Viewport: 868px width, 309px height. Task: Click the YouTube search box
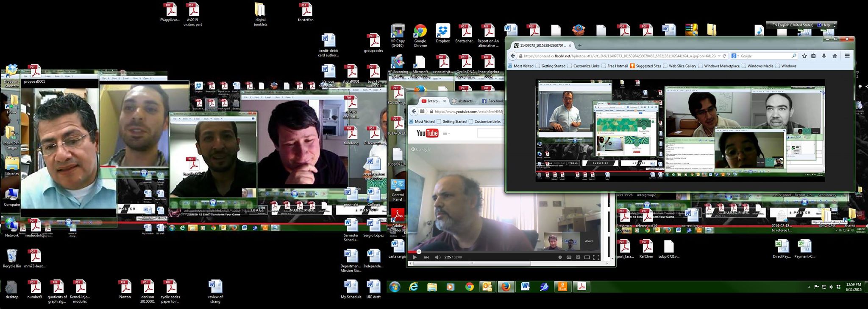(x=491, y=133)
